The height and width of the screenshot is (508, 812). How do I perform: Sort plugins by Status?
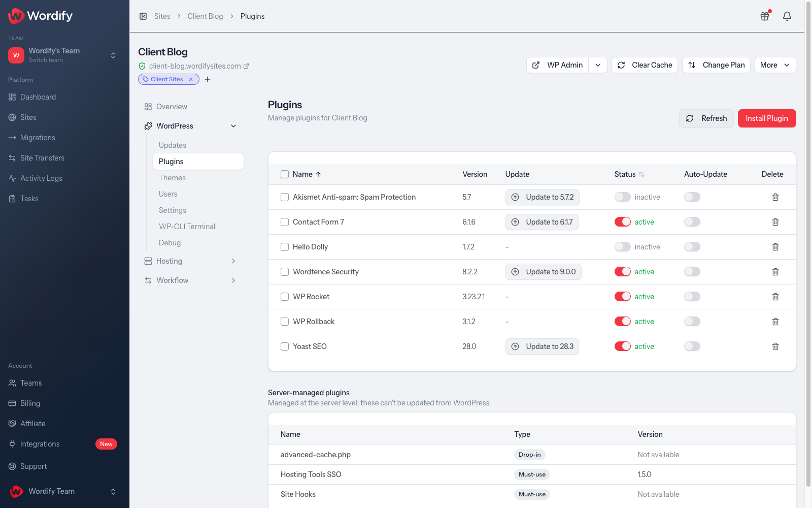coord(641,174)
